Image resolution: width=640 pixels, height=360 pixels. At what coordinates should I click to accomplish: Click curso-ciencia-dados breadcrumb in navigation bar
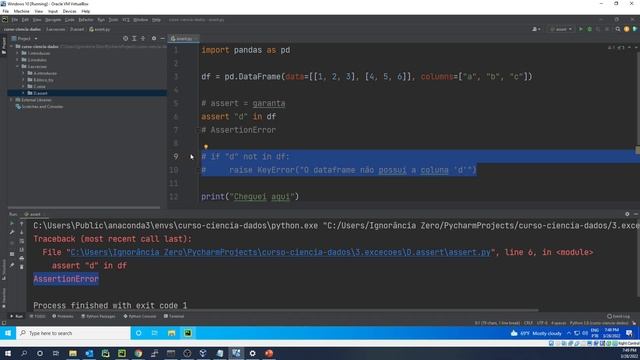tap(22, 29)
